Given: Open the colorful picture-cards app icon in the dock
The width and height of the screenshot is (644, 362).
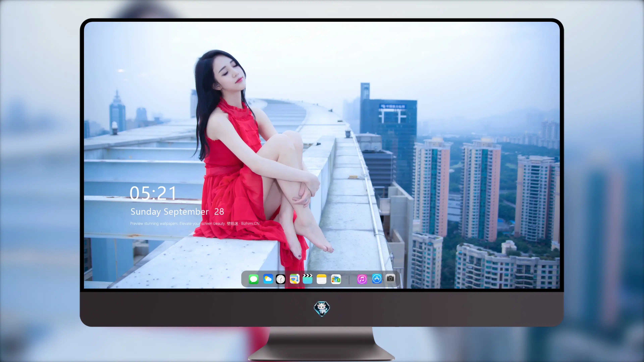Looking at the screenshot, I should (x=336, y=279).
